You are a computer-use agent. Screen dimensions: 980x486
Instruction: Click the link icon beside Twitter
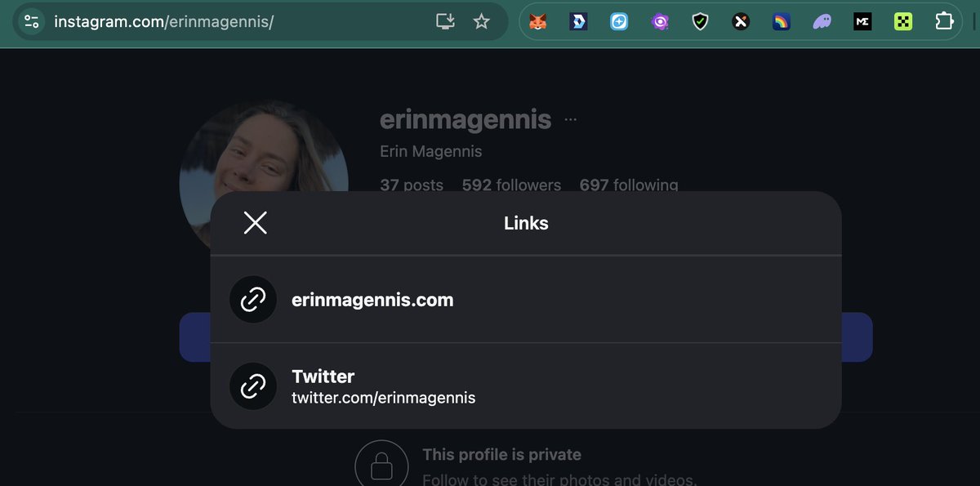(x=253, y=386)
